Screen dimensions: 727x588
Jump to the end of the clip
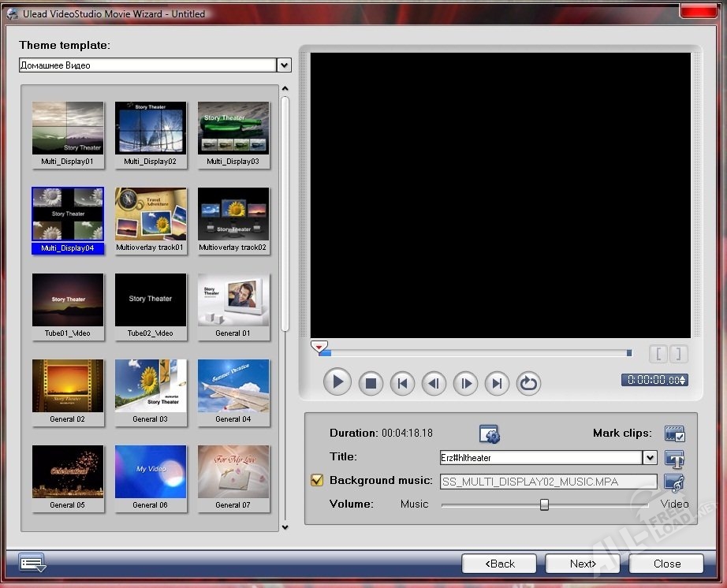[497, 384]
